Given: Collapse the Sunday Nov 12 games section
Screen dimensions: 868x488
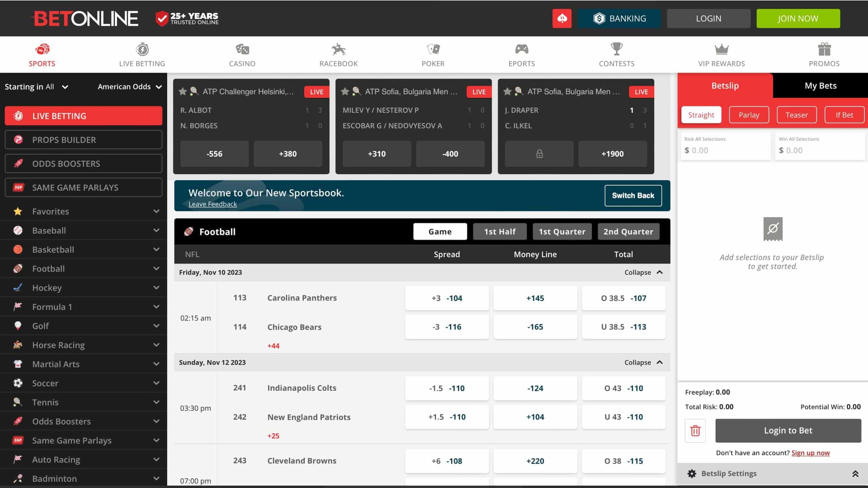Looking at the screenshot, I should tap(643, 362).
